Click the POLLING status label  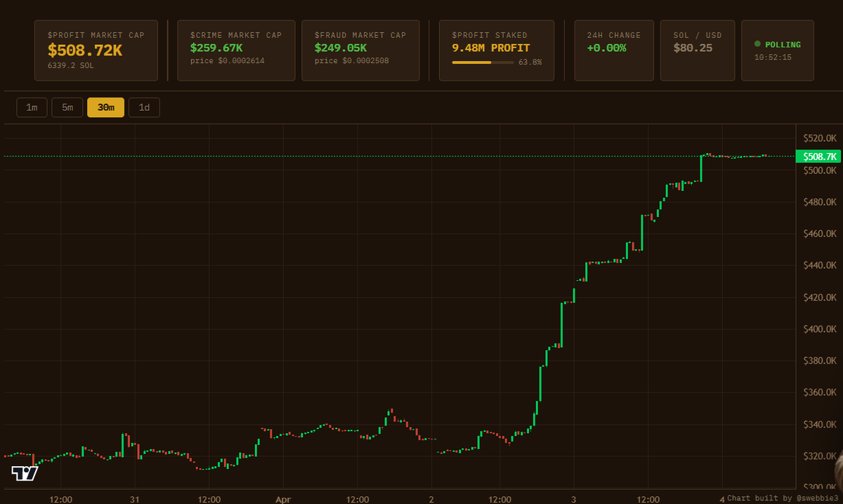point(783,45)
